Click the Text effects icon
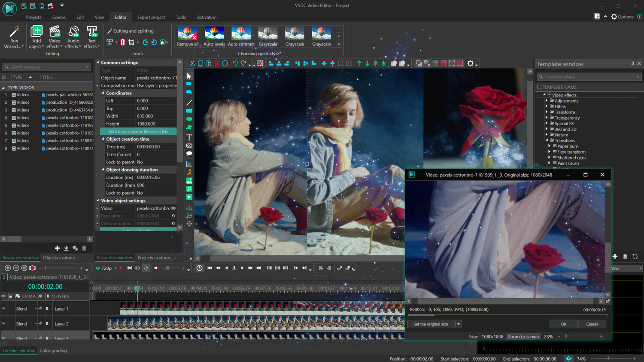The image size is (644, 362). click(x=91, y=37)
